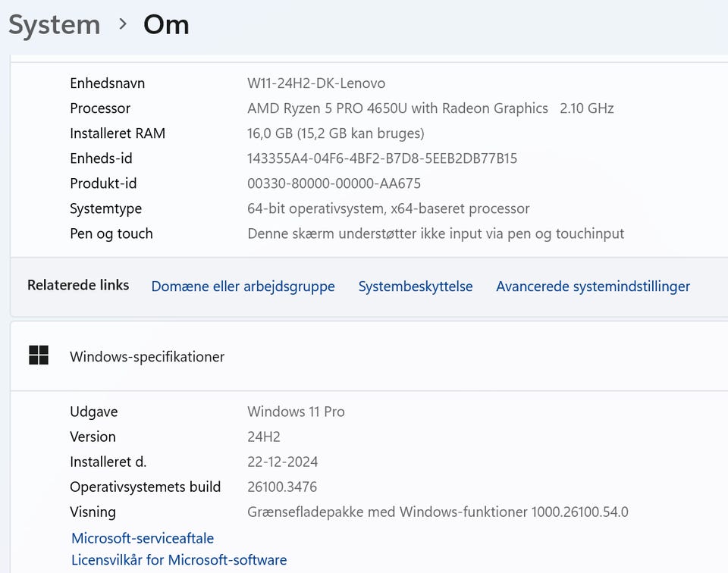Click the 16,0 GB installed RAM value
The width and height of the screenshot is (728, 573).
pyautogui.click(x=335, y=133)
